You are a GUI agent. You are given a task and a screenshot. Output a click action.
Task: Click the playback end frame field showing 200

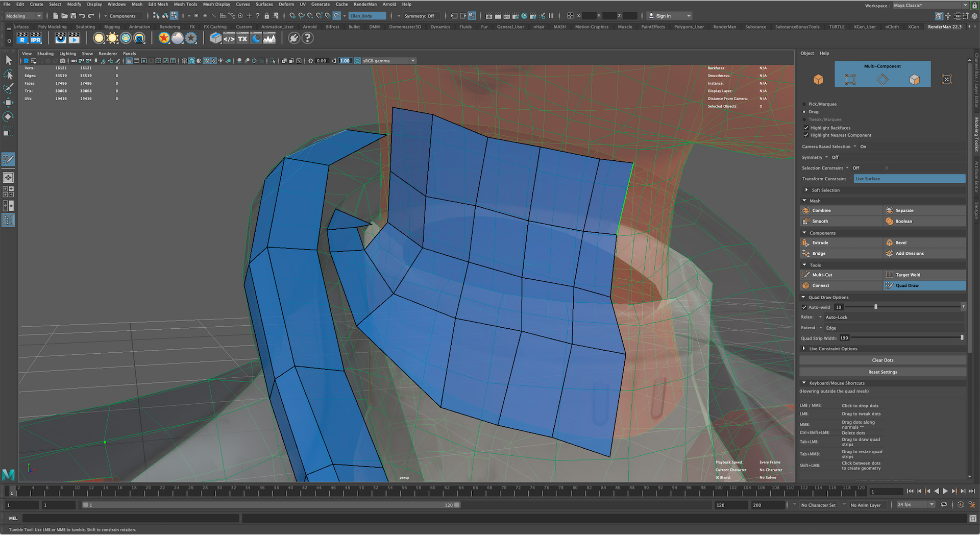[x=768, y=504]
